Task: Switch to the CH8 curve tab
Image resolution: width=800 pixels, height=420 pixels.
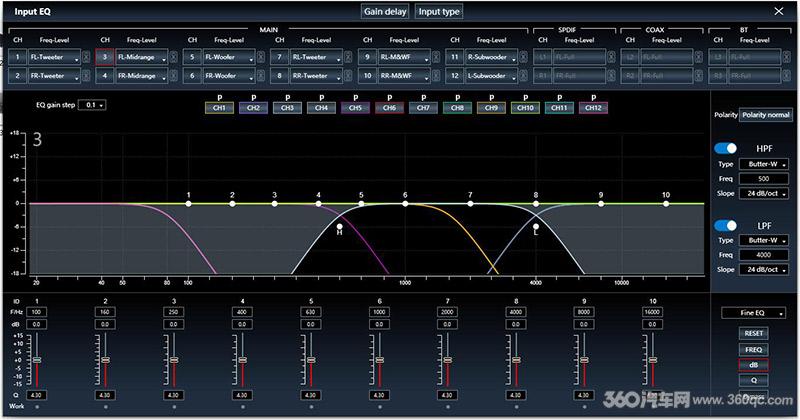Action: (458, 108)
